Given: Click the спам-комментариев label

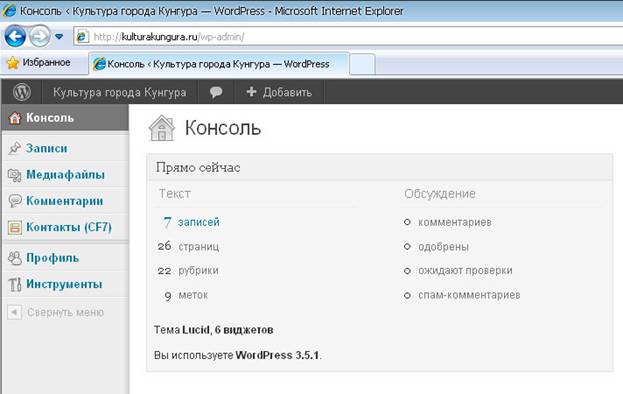Looking at the screenshot, I should coord(469,295).
